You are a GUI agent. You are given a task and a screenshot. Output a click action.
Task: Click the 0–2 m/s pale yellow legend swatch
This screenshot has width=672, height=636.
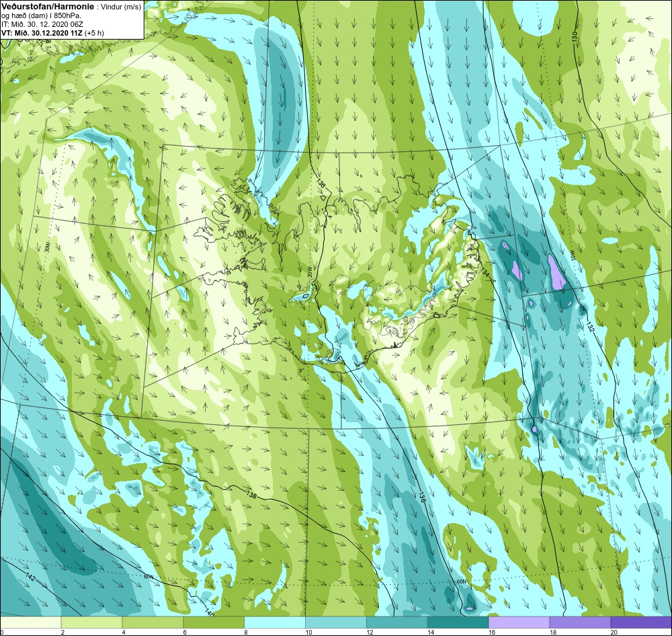click(31, 621)
